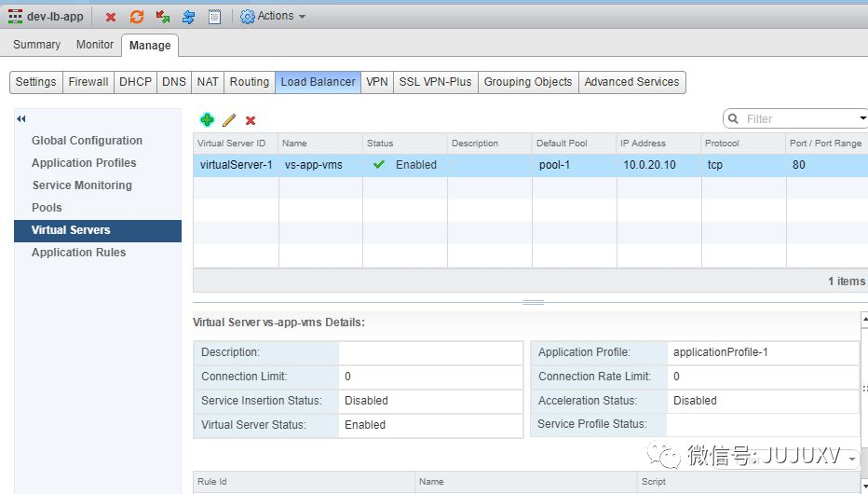Click the split-pane divider handle

(533, 302)
